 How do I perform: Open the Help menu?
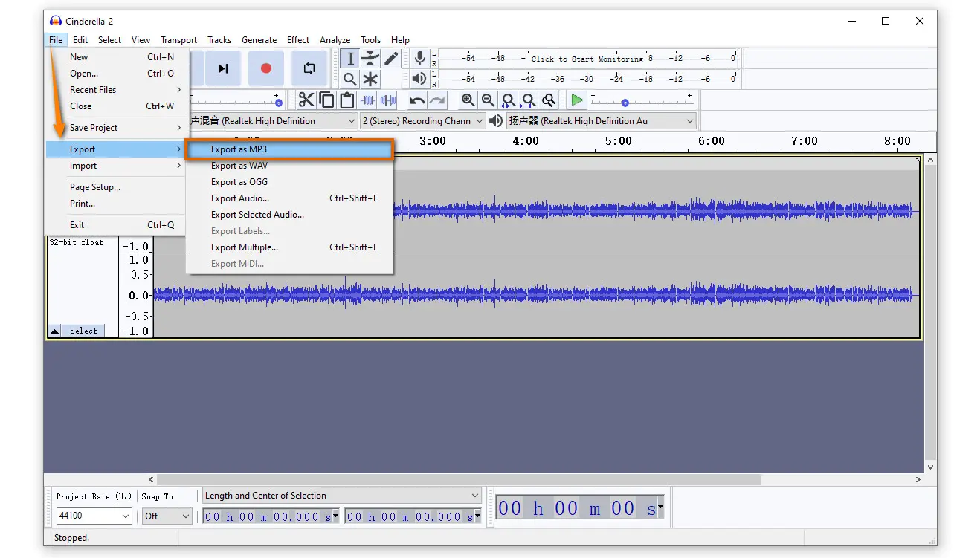click(x=400, y=40)
